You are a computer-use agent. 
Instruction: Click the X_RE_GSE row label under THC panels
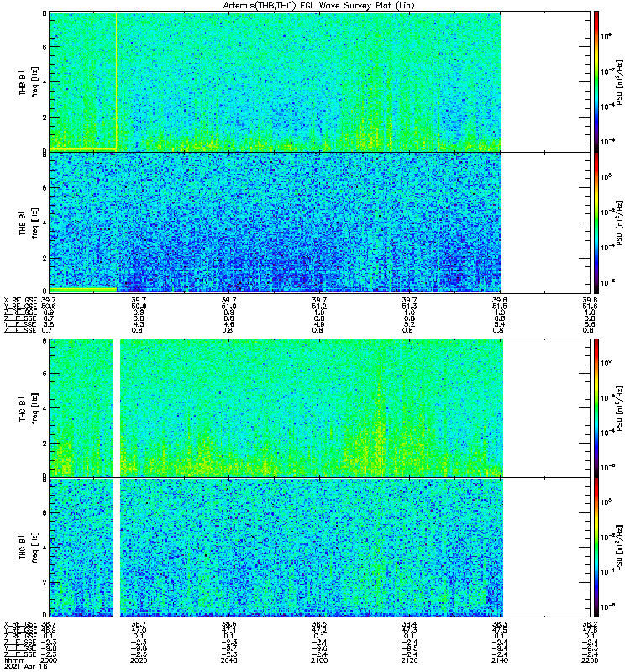[x=20, y=624]
